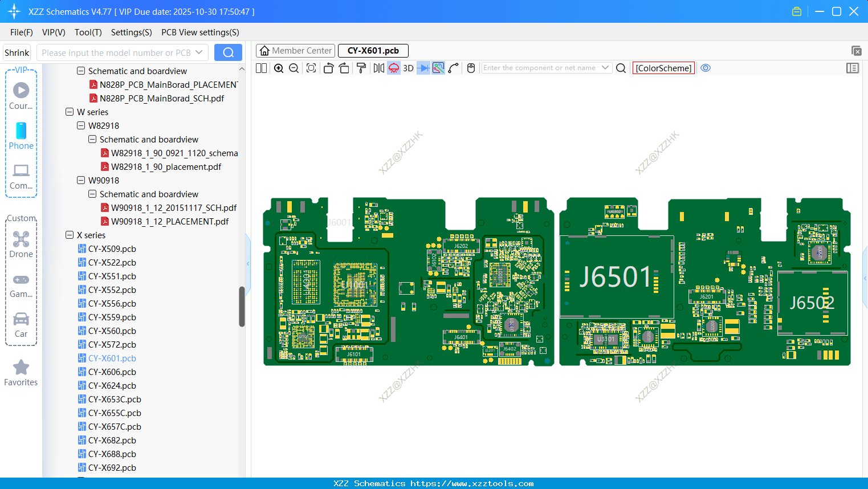The image size is (868, 489).
Task: Click the curved route path icon
Action: (x=454, y=68)
